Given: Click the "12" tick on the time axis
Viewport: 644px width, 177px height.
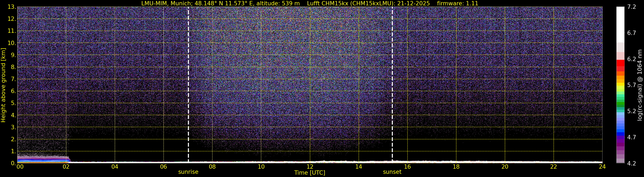Looking at the screenshot, I should tap(310, 167).
